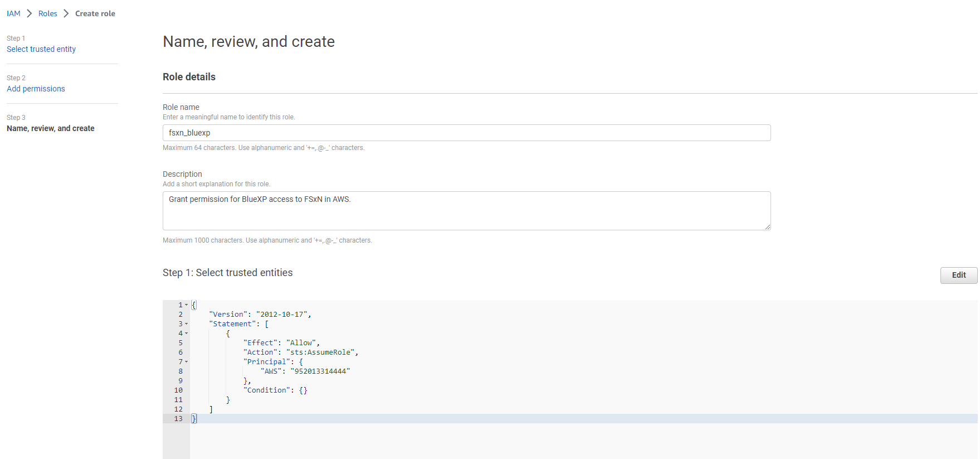
Task: Click line number 13 in the gutter
Action: click(x=178, y=419)
